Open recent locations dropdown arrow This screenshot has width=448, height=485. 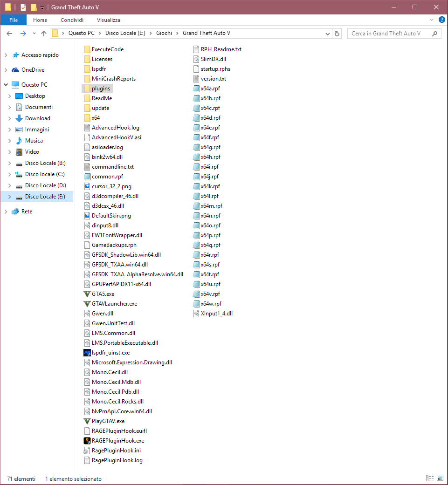pos(34,34)
